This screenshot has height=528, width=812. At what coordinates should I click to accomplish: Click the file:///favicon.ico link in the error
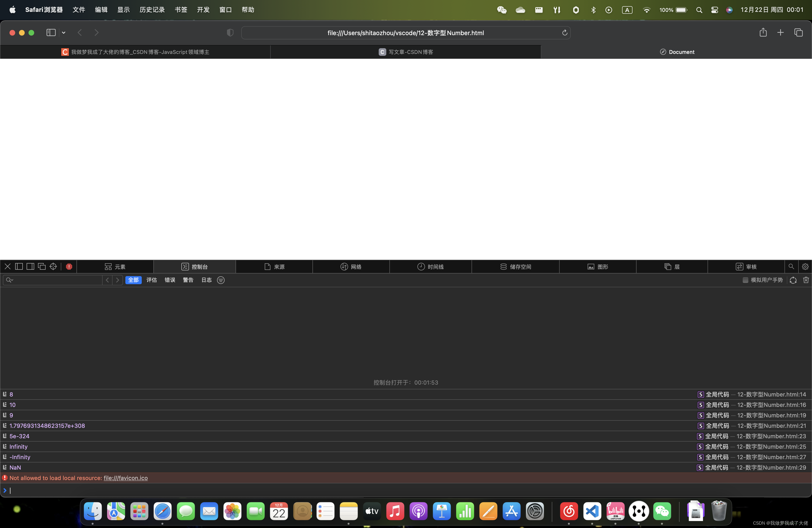[x=126, y=478]
